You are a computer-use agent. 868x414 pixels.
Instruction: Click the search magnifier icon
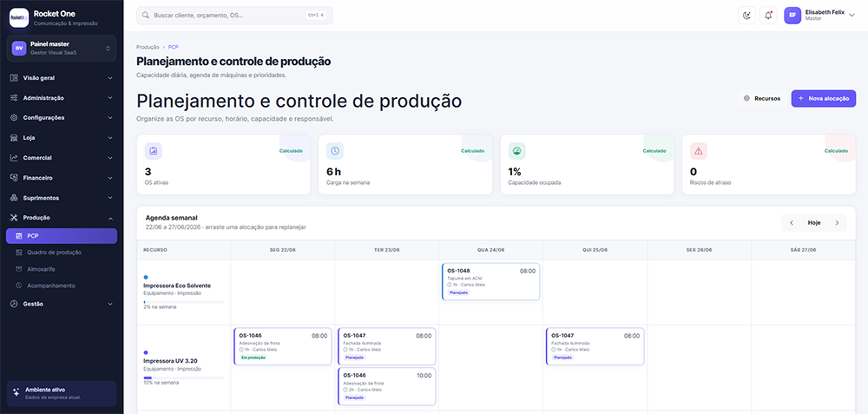(146, 16)
